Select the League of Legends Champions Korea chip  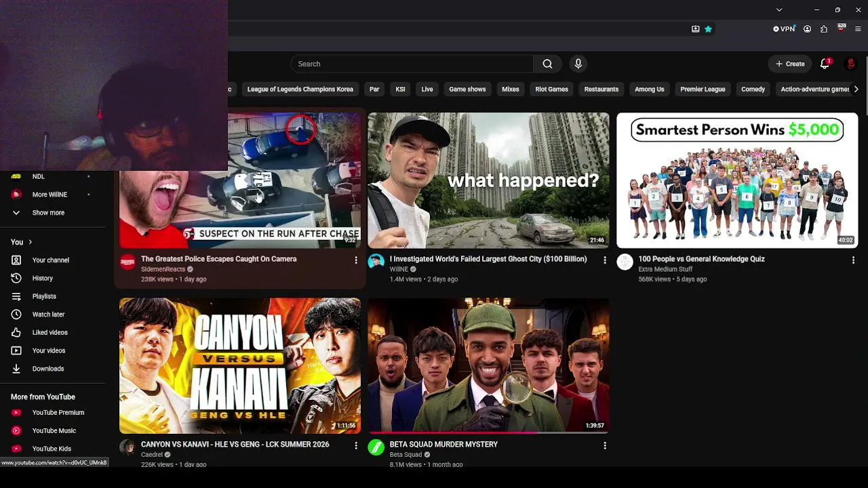(x=300, y=89)
